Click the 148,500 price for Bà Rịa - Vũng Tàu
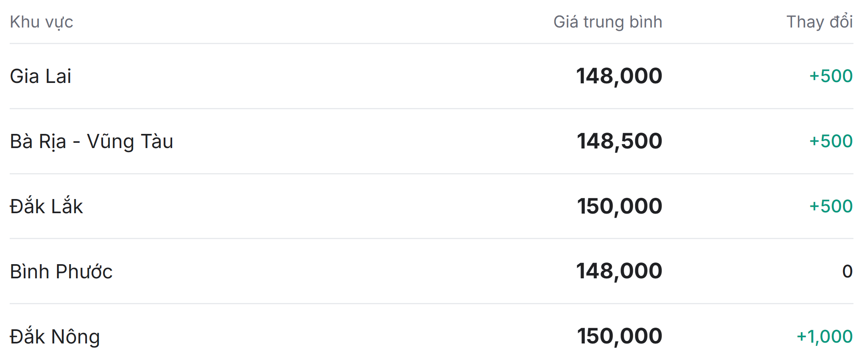The image size is (868, 356). tap(619, 141)
